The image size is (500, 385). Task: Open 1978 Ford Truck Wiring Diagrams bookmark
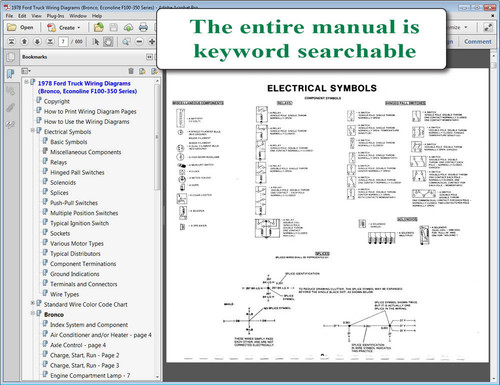point(87,87)
